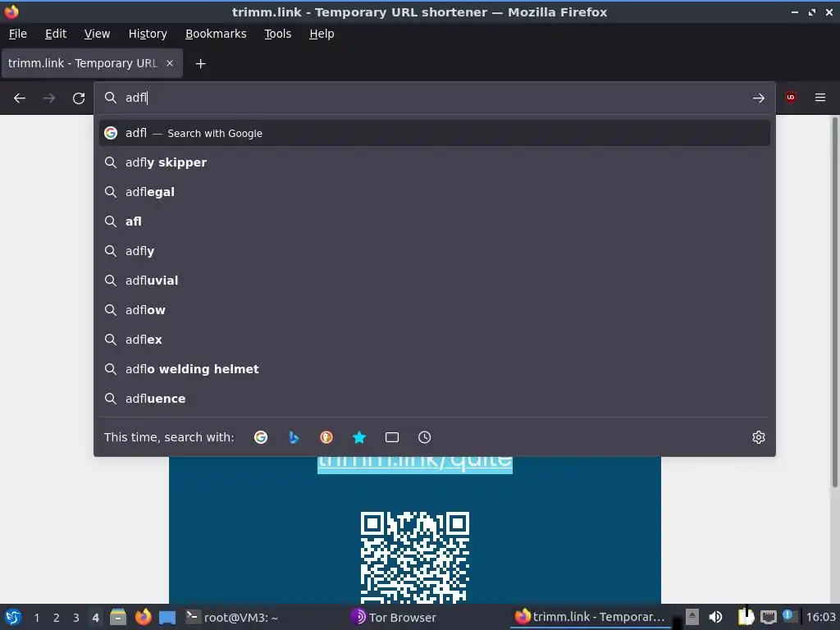The image size is (840, 630).
Task: Reload the page with refresh icon
Action: tap(79, 98)
